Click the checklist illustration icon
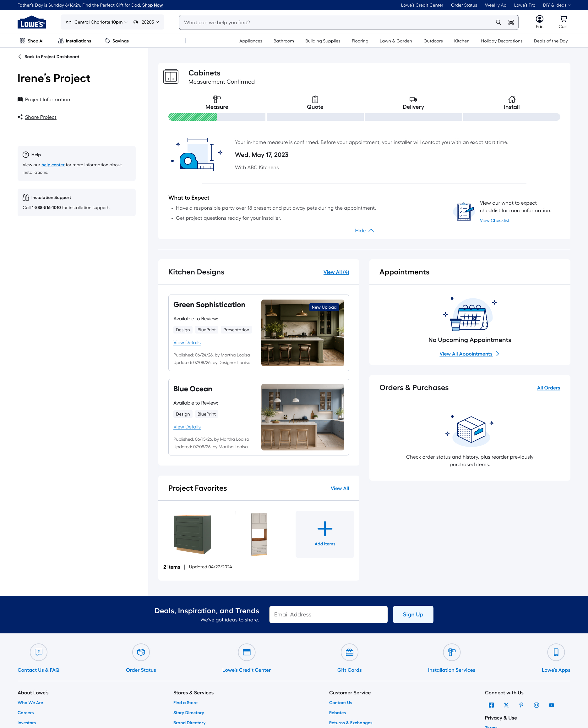 [464, 211]
